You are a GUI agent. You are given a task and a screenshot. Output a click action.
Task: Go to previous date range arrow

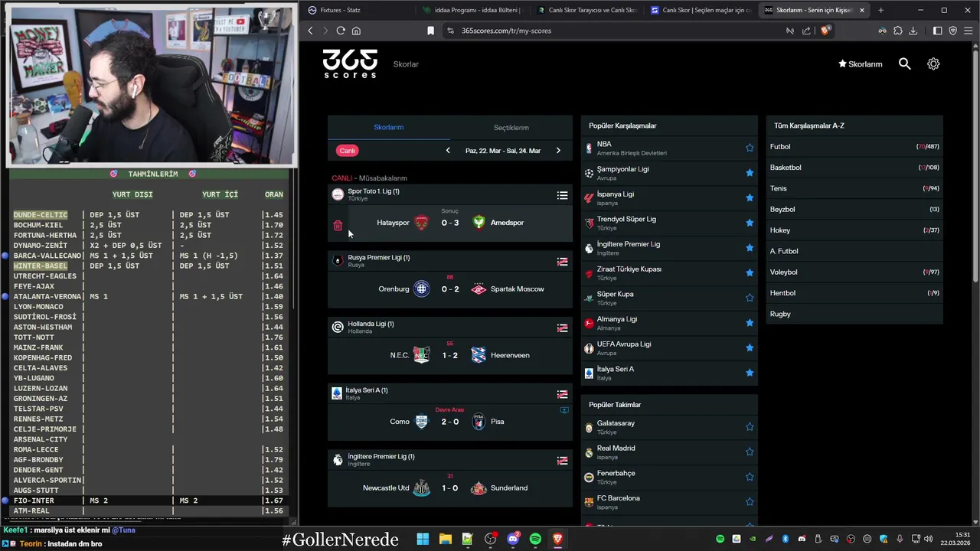[x=448, y=151]
